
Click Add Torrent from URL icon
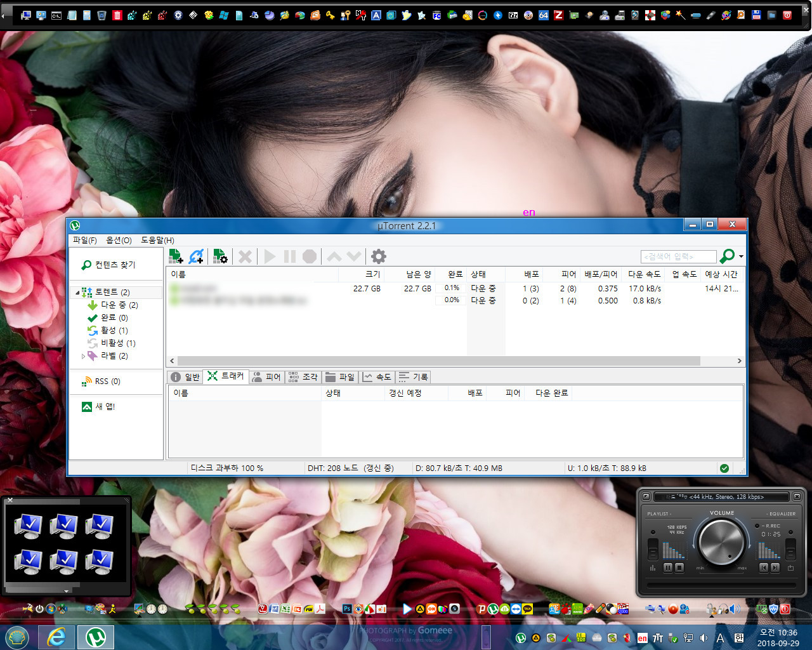[197, 256]
